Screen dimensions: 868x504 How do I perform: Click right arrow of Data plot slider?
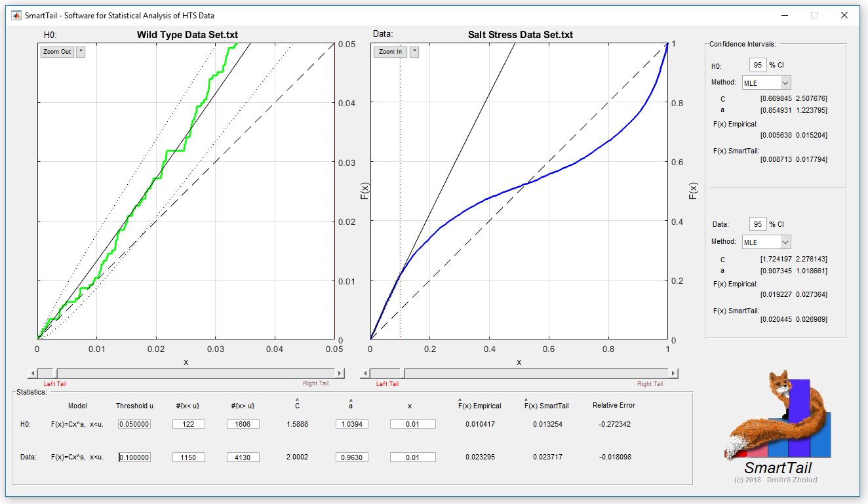(x=673, y=373)
